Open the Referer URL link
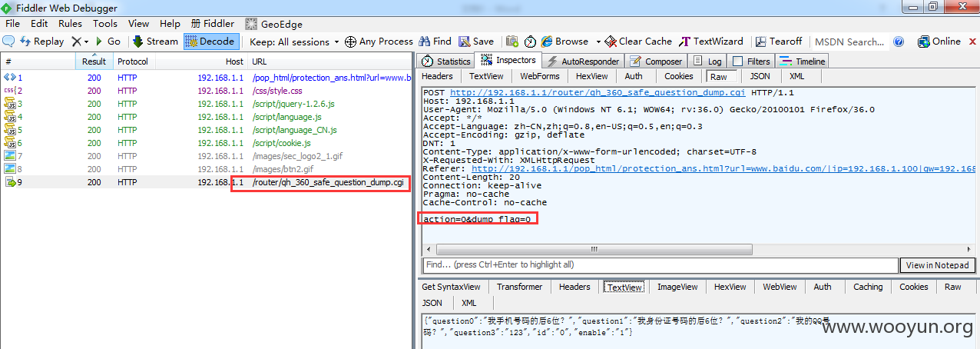 pyautogui.click(x=723, y=168)
